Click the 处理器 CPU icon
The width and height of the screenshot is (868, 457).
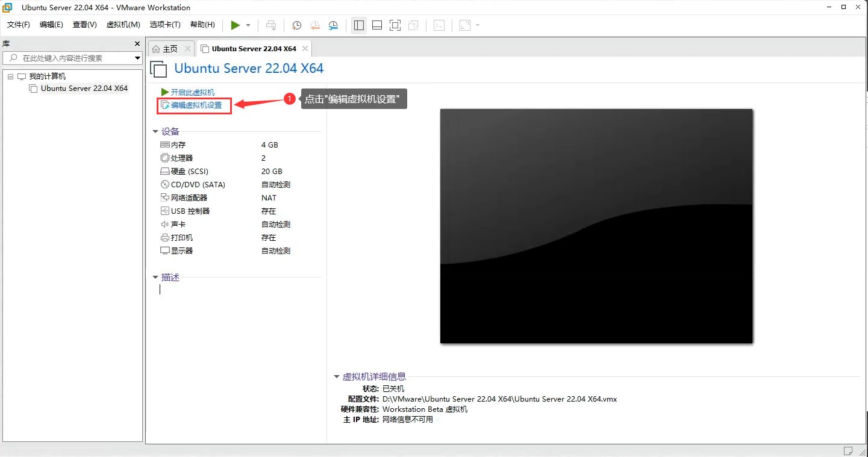[x=165, y=158]
